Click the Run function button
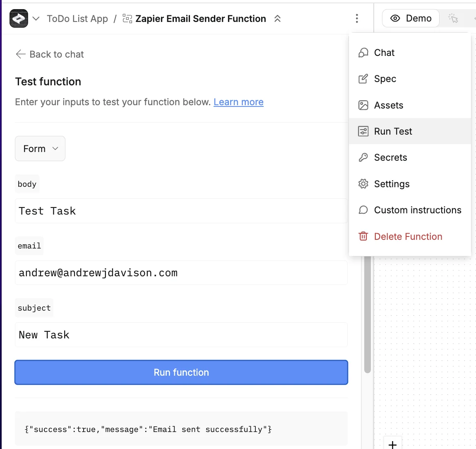Image resolution: width=476 pixels, height=449 pixels. (181, 372)
